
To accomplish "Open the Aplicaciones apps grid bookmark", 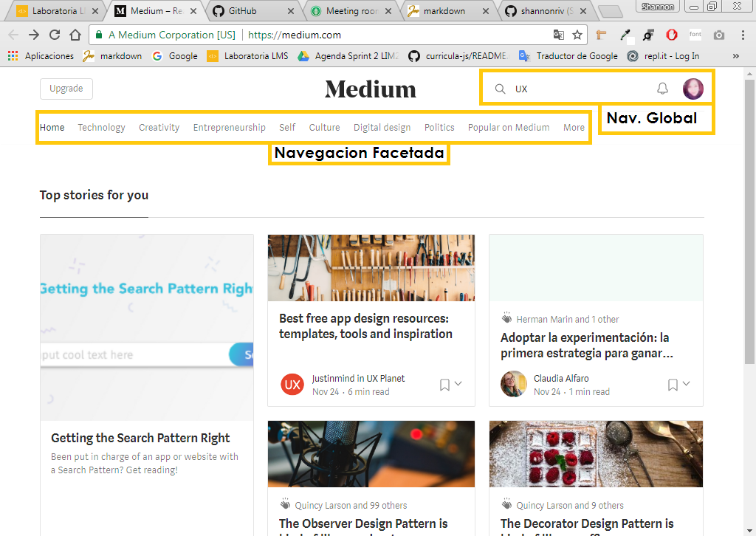I will pos(41,56).
